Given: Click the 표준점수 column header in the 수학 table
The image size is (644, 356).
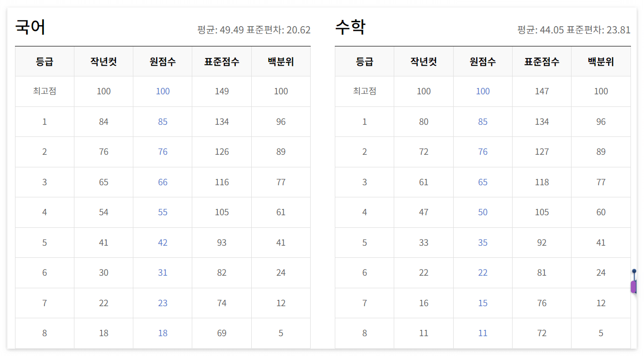Looking at the screenshot, I should tap(542, 61).
